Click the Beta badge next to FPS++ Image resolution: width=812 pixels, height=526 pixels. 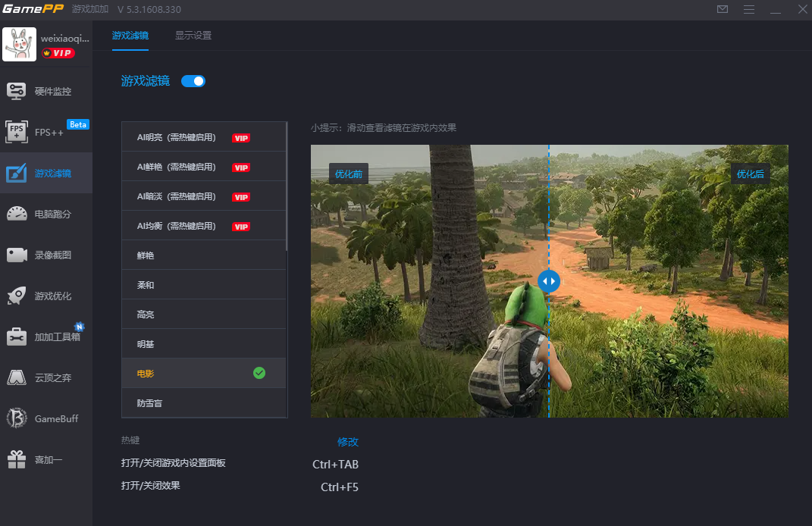[78, 124]
